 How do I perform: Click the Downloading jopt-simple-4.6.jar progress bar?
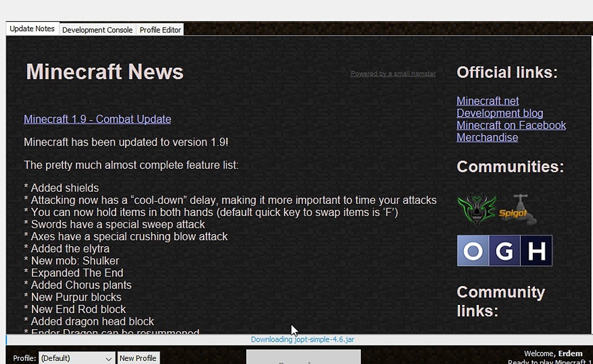[299, 339]
